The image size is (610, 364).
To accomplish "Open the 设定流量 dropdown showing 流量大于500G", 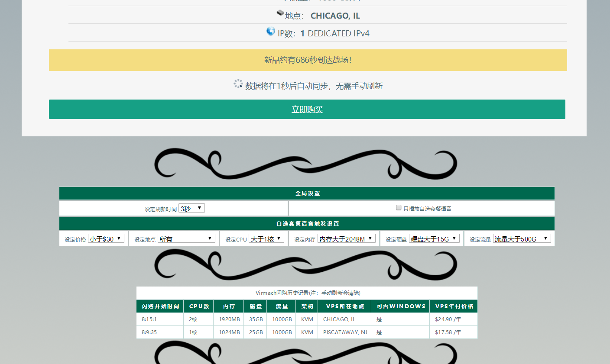I will (522, 238).
